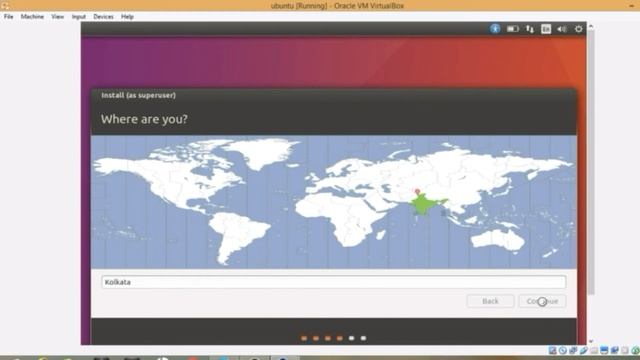The image size is (640, 360).
Task: Click the red location pin over India
Action: [x=417, y=192]
